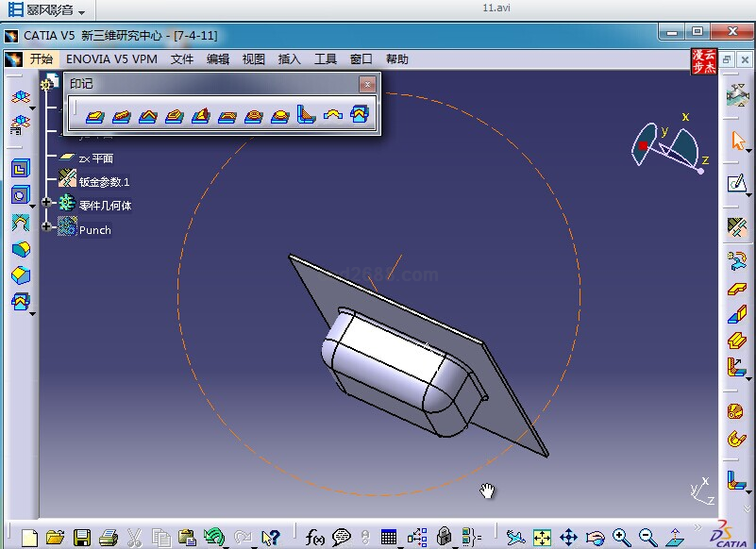Select the Pan arrows icon
This screenshot has height=549, width=756.
click(x=568, y=538)
